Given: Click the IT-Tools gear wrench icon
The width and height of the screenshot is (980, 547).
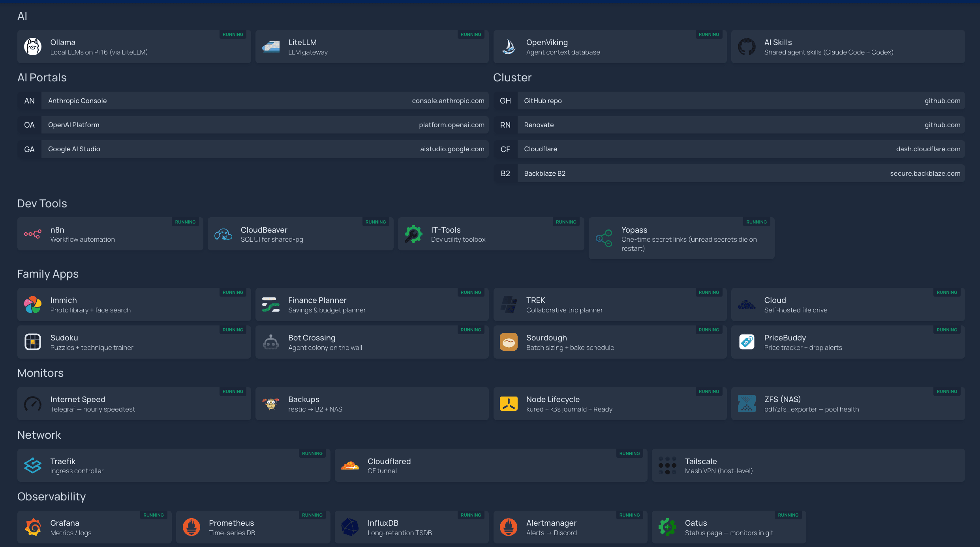Looking at the screenshot, I should click(x=413, y=234).
